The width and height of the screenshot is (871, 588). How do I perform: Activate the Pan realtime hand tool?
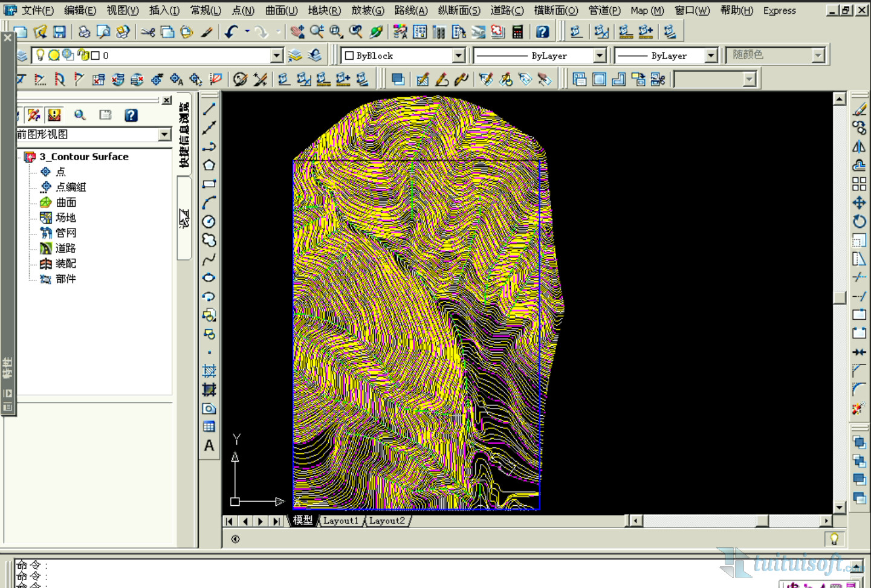297,32
